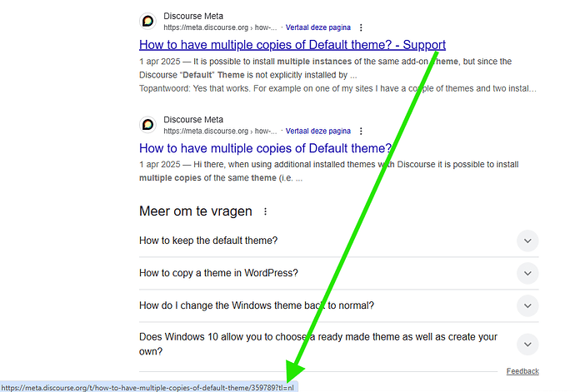
Task: Click snippet 'Hi there, when using additional installed themes'
Action: click(284, 165)
